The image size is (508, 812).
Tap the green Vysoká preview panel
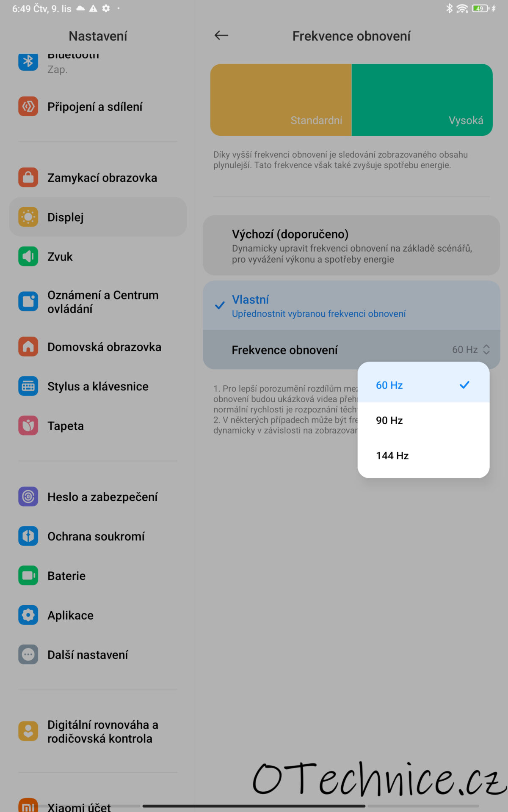tap(422, 100)
